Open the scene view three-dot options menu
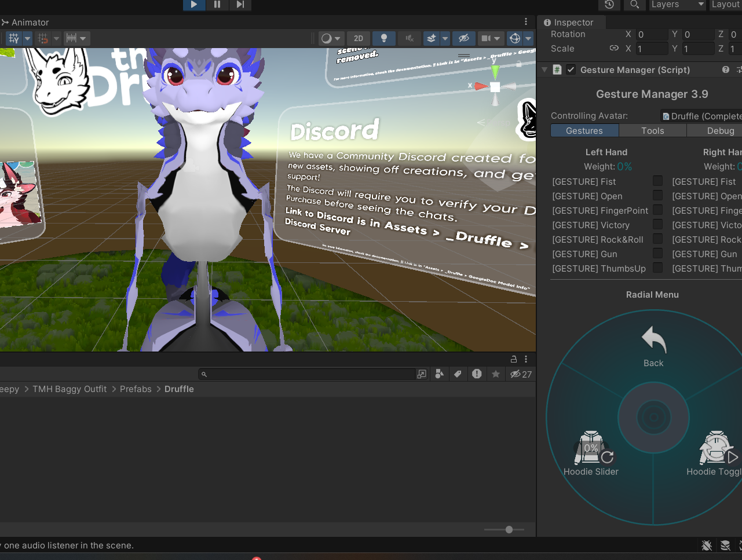The image size is (742, 560). click(526, 22)
